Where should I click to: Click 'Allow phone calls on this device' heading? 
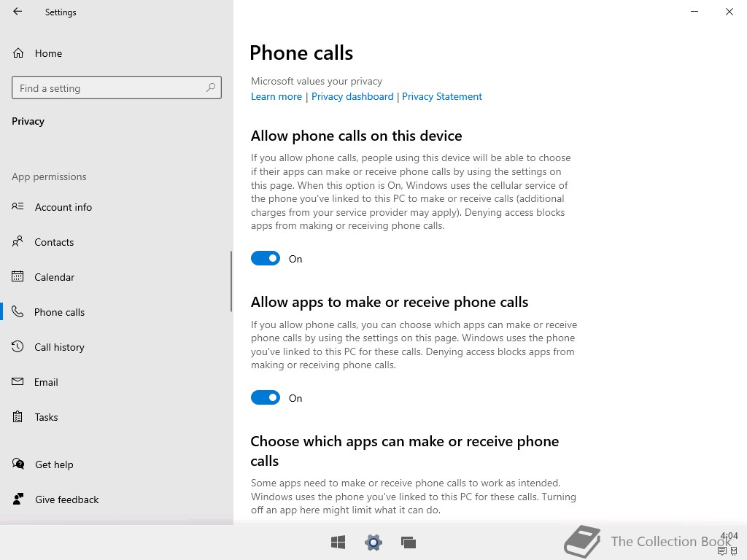tap(356, 136)
